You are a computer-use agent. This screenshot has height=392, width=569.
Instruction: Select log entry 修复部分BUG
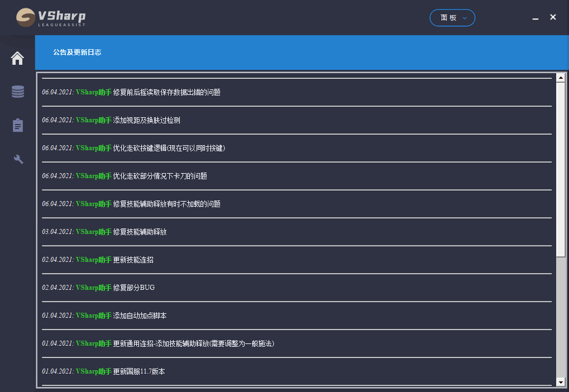[98, 288]
